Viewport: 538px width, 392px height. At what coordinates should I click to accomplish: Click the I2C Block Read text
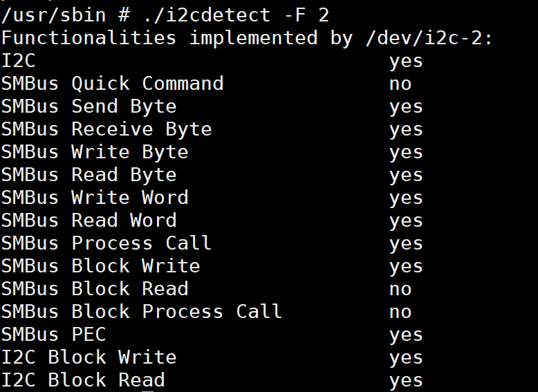(x=83, y=380)
